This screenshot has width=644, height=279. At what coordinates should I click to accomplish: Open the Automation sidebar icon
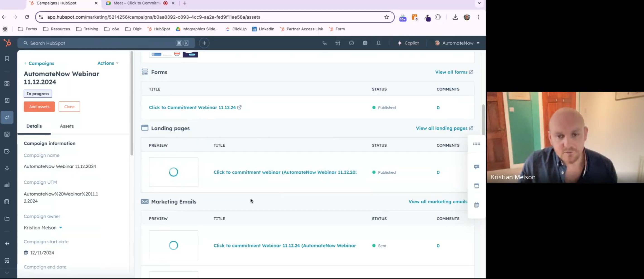coord(7,168)
